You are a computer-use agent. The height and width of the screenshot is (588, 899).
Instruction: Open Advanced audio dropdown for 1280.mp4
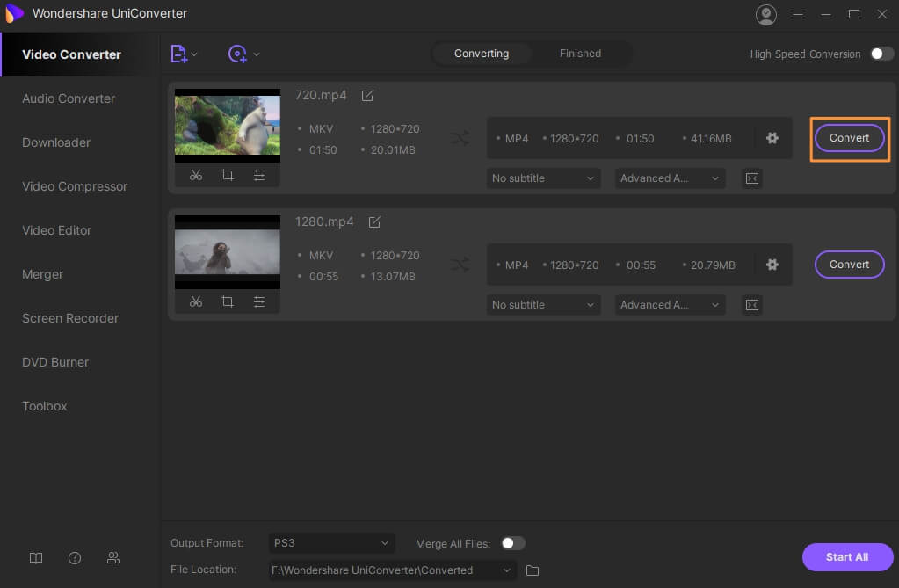(670, 305)
